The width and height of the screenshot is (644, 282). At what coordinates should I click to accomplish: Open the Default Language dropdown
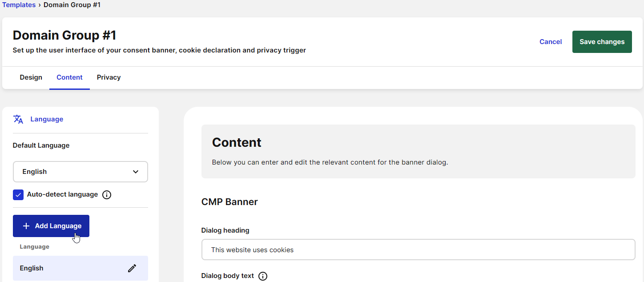80,172
